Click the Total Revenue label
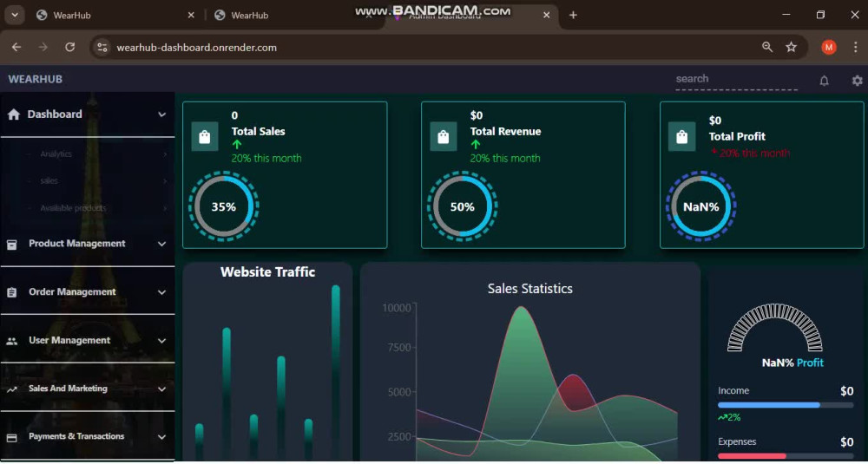 505,132
